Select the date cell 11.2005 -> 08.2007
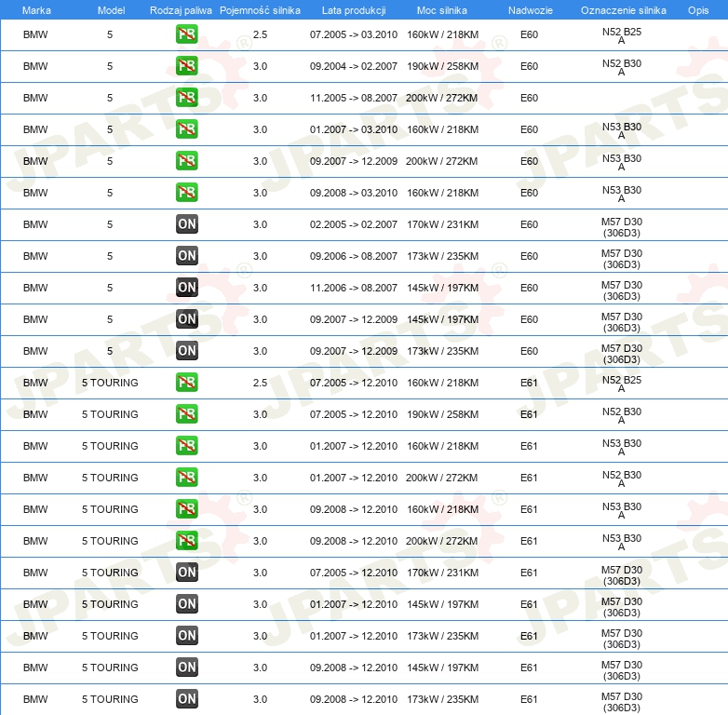Viewport: 728px width, 715px height. click(354, 98)
